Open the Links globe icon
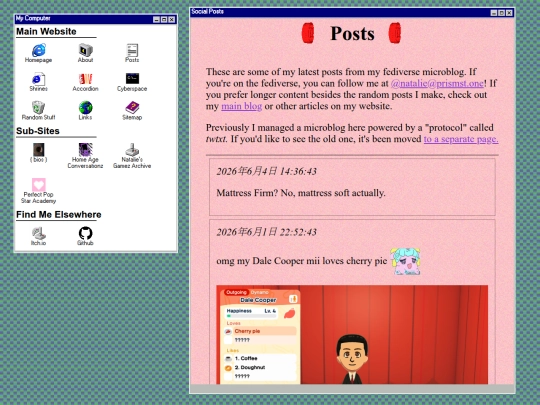Image resolution: width=540 pixels, height=405 pixels. pos(85,110)
